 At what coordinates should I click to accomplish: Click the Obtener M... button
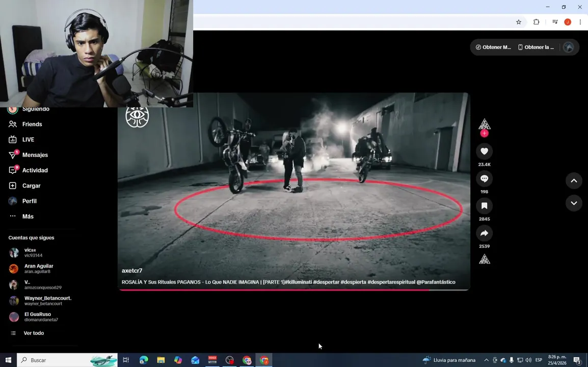(x=493, y=47)
